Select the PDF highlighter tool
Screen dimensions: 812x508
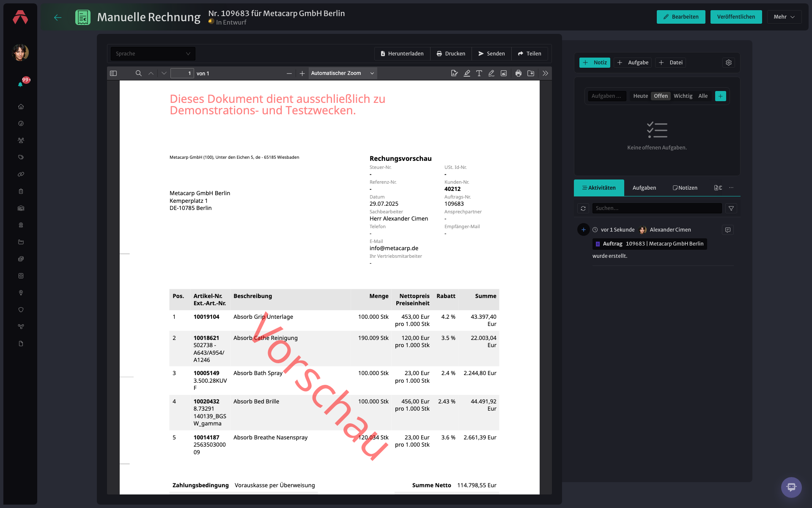(x=467, y=73)
